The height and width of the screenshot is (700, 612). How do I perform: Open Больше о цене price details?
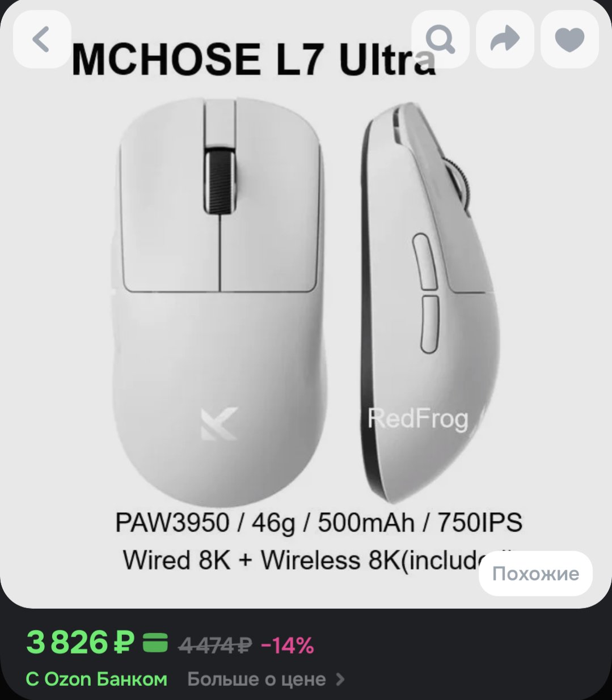(x=256, y=679)
